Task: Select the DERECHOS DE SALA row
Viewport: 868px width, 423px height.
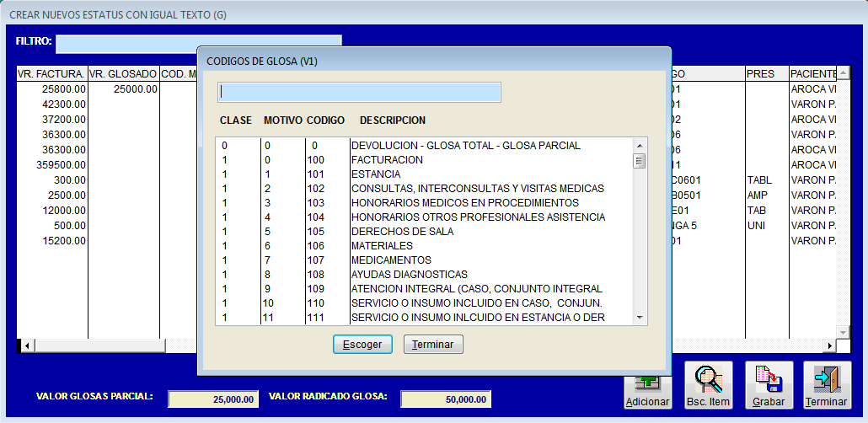Action: click(x=425, y=232)
